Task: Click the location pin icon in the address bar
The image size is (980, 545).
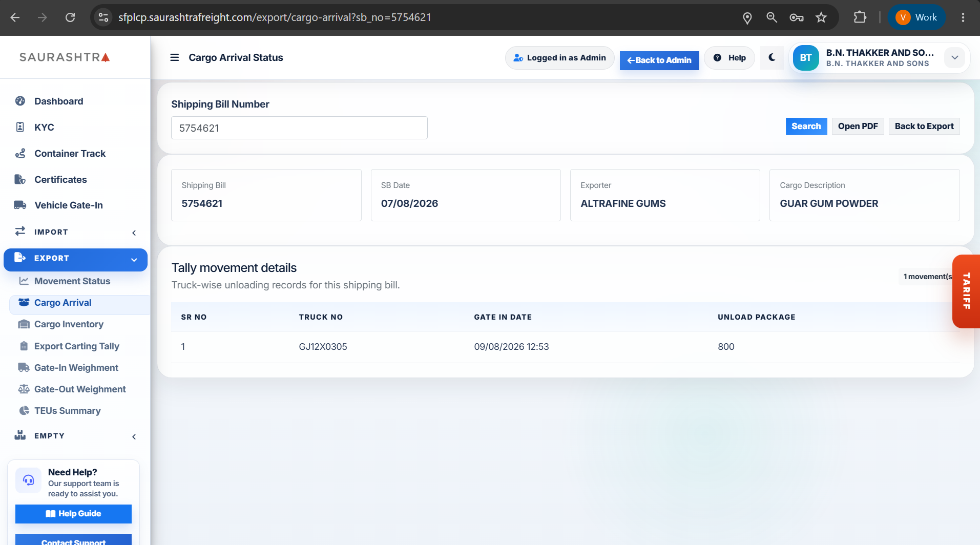Action: [747, 18]
